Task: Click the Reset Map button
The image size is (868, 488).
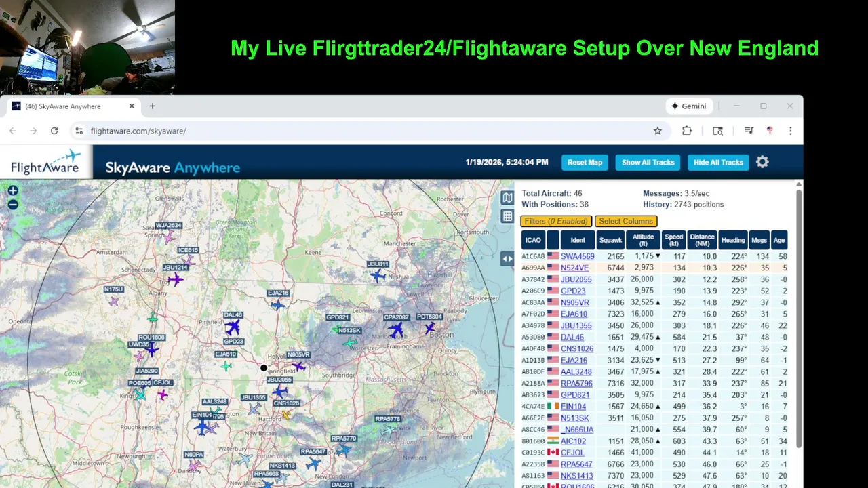Action: (x=585, y=162)
